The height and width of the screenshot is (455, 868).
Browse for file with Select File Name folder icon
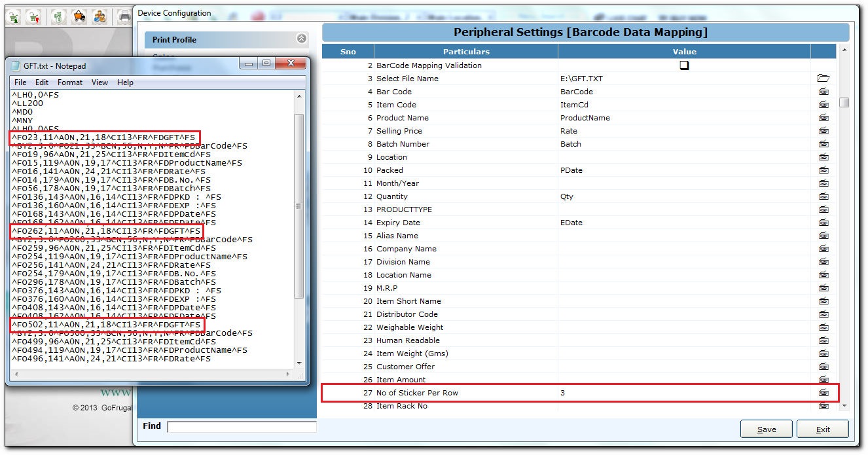(x=823, y=79)
